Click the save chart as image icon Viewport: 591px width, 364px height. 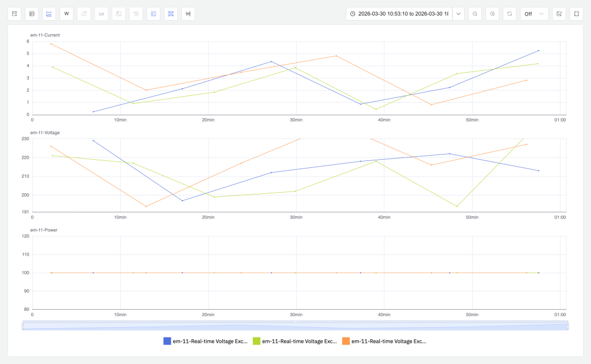(x=559, y=14)
